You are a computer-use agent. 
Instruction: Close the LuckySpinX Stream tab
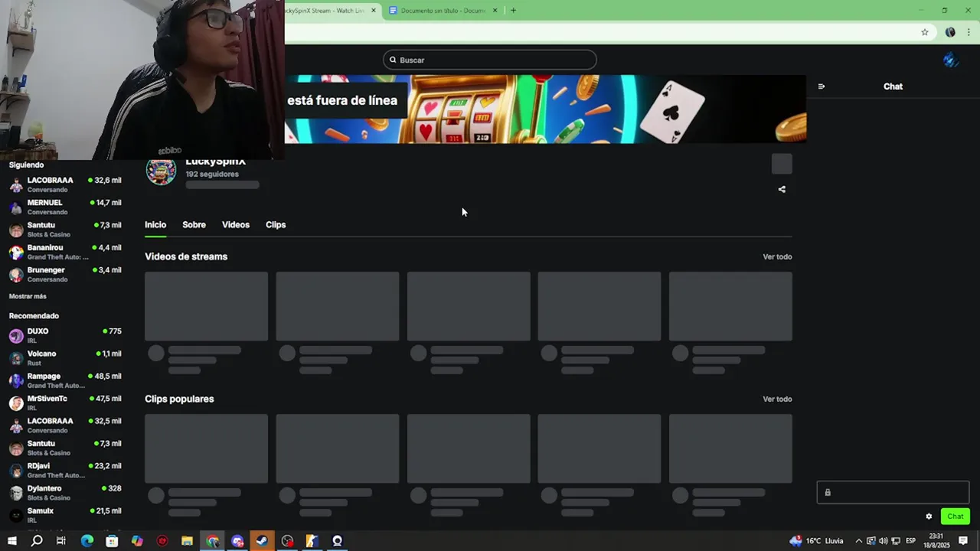pyautogui.click(x=374, y=10)
